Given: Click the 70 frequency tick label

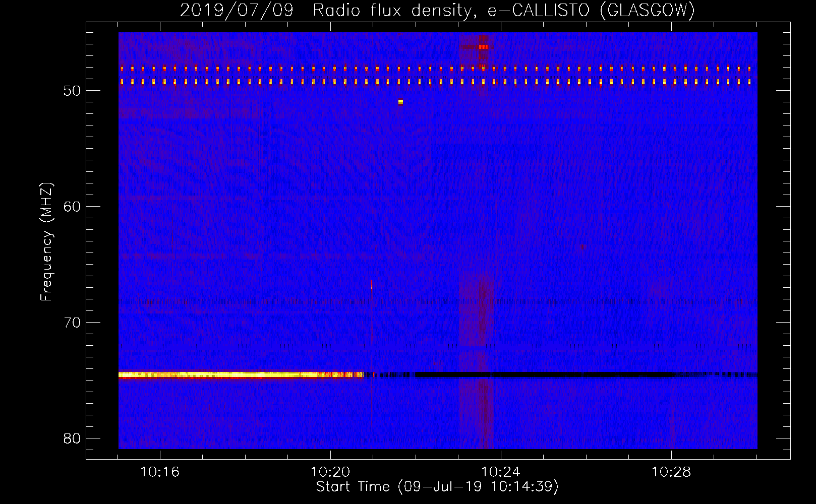Looking at the screenshot, I should 72,323.
